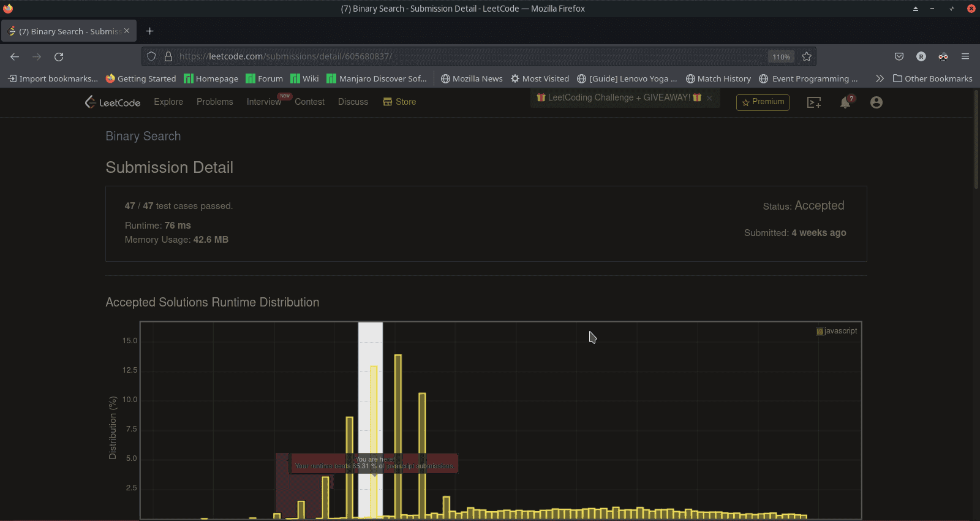Open the LeetCode logo home link
The image size is (980, 521).
click(113, 102)
